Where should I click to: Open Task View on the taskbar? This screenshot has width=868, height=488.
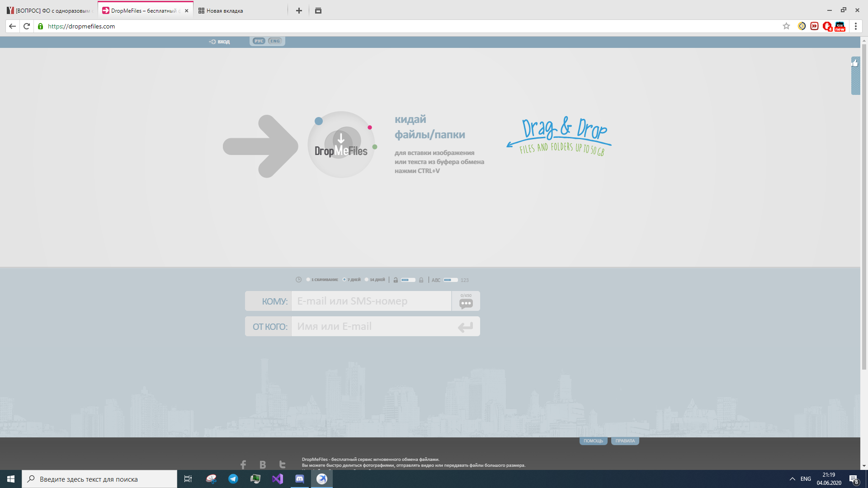[x=188, y=479]
